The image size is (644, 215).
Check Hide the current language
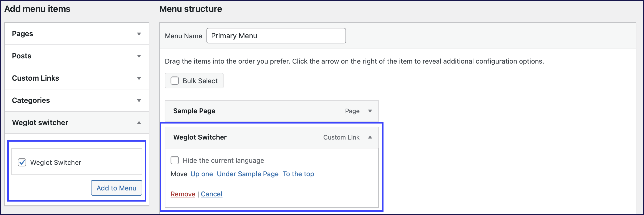[175, 160]
